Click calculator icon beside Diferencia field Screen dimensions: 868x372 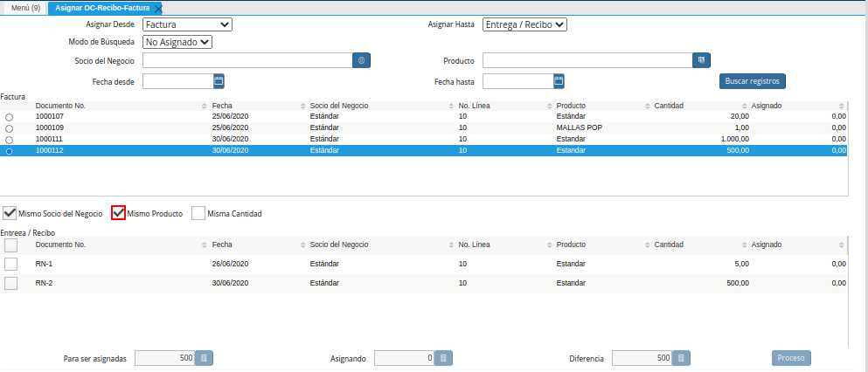pos(682,358)
